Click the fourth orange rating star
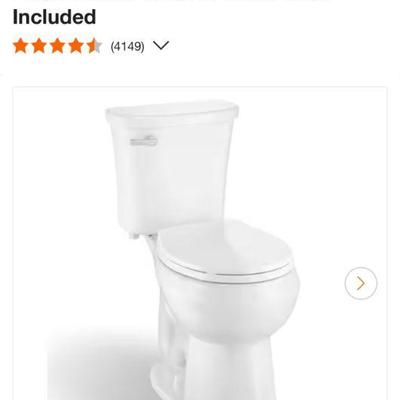The height and width of the screenshot is (400, 400). coord(76,46)
